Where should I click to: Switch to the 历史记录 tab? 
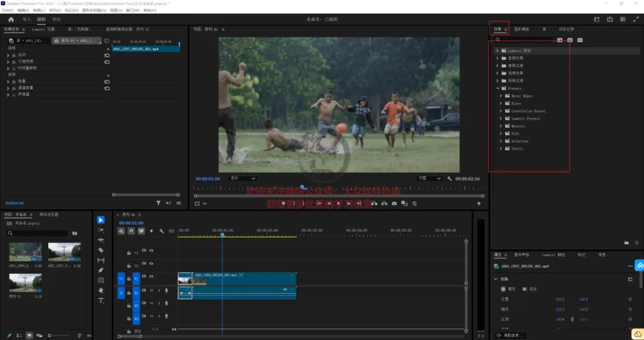click(x=566, y=29)
